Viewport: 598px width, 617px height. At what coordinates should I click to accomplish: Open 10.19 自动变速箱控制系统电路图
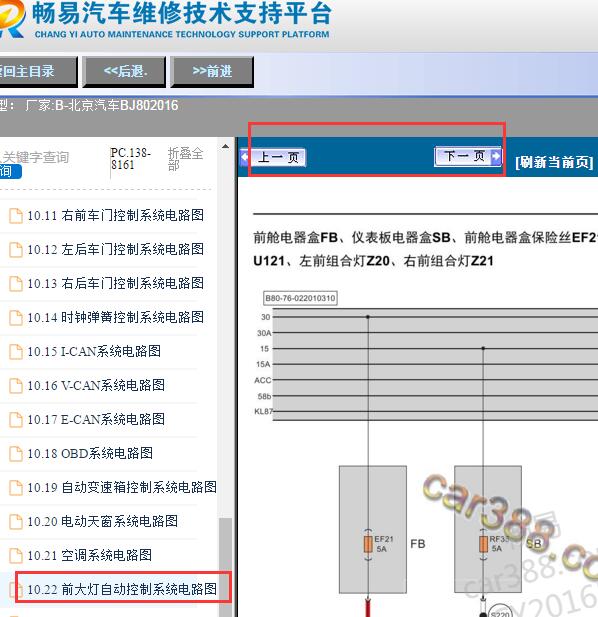pyautogui.click(x=122, y=487)
